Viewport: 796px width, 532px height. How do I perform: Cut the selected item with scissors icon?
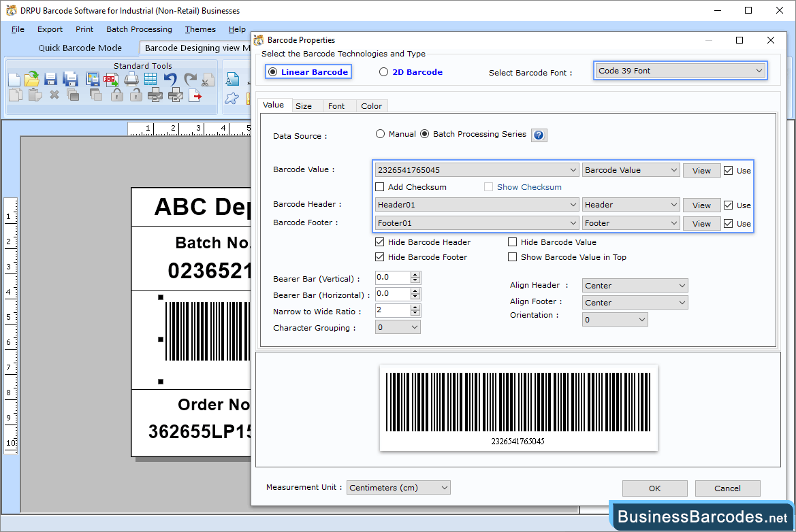point(207,80)
